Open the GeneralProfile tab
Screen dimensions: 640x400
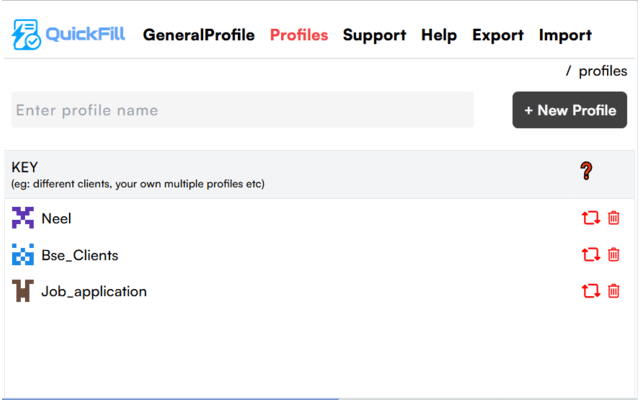(x=199, y=35)
